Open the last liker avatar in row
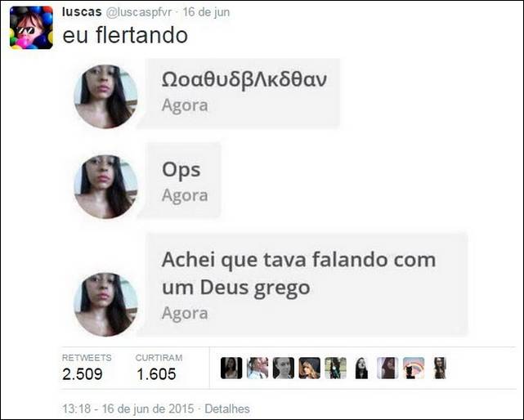 click(440, 368)
